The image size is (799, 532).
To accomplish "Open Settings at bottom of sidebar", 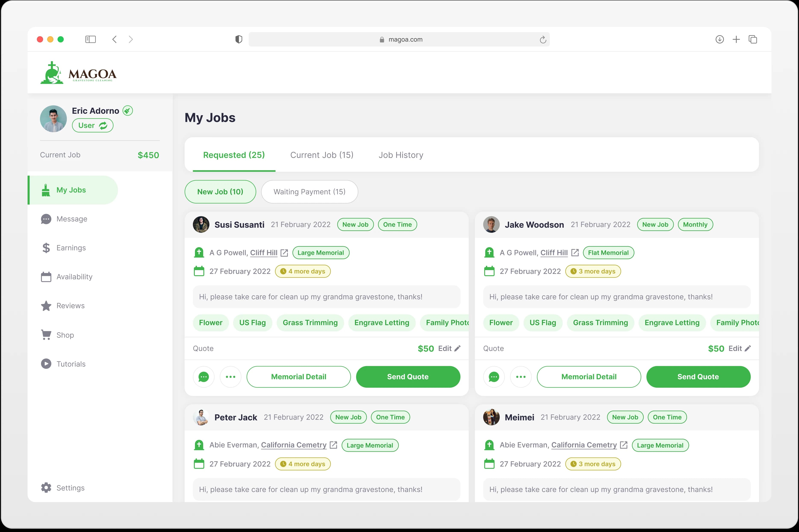I will tap(70, 488).
